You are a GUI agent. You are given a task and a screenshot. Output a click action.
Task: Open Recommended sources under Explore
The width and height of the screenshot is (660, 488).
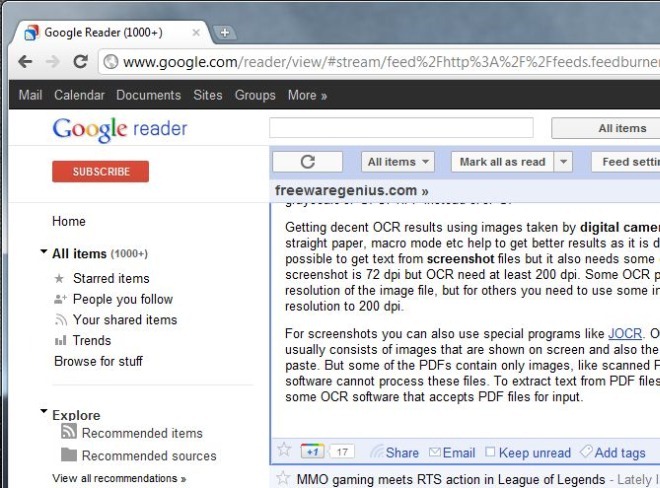click(149, 456)
